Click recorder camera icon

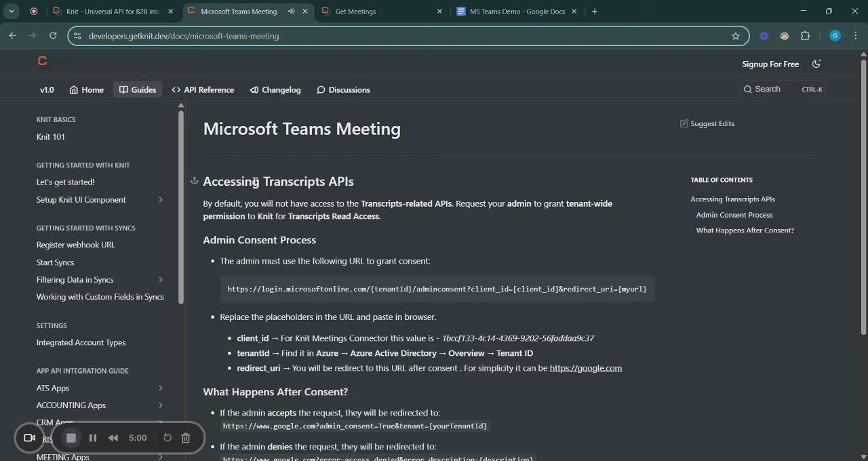click(29, 438)
